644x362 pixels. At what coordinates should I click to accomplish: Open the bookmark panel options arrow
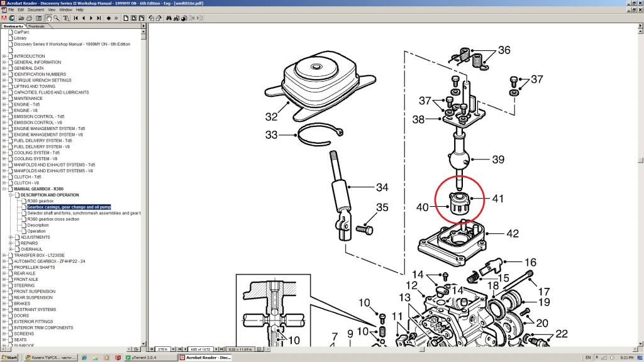(143, 26)
